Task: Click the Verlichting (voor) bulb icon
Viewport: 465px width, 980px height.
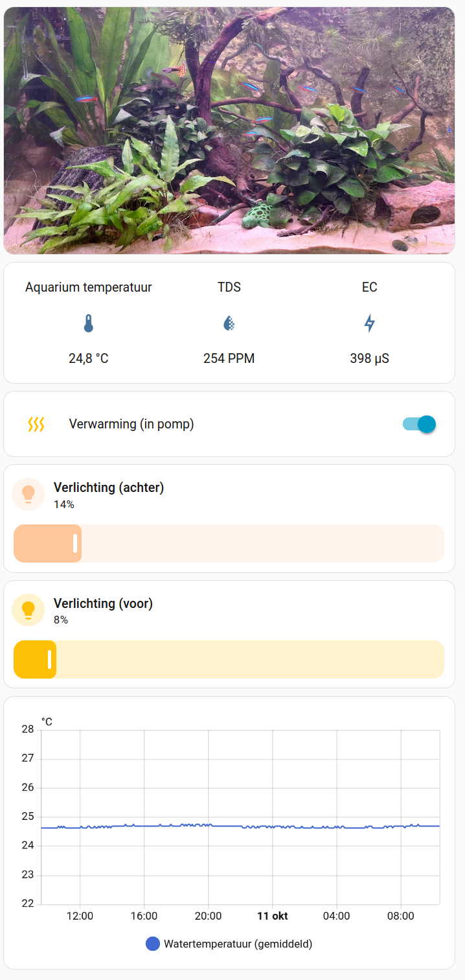Action: click(28, 609)
